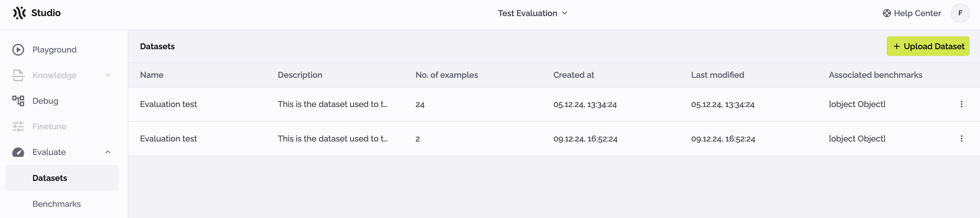Click the Finetune sliders icon
Image resolution: width=980 pixels, height=218 pixels.
click(18, 126)
